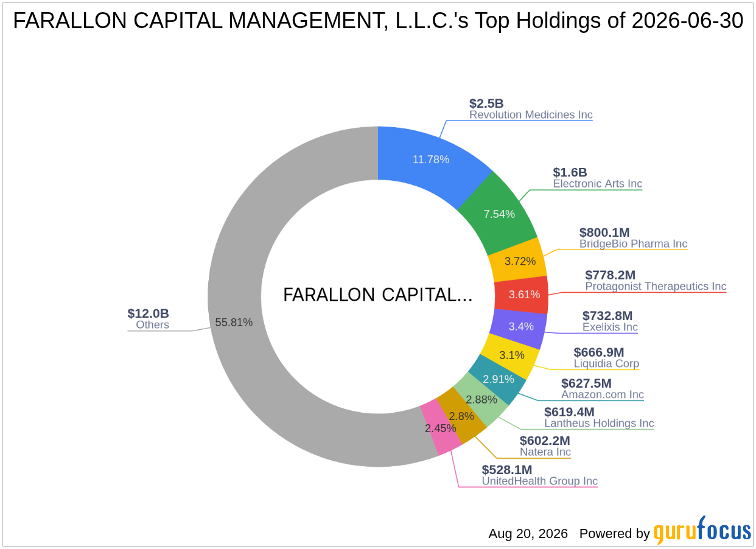This screenshot has height=549, width=756.
Task: Click the Liquidia Corp label
Action: tap(606, 364)
